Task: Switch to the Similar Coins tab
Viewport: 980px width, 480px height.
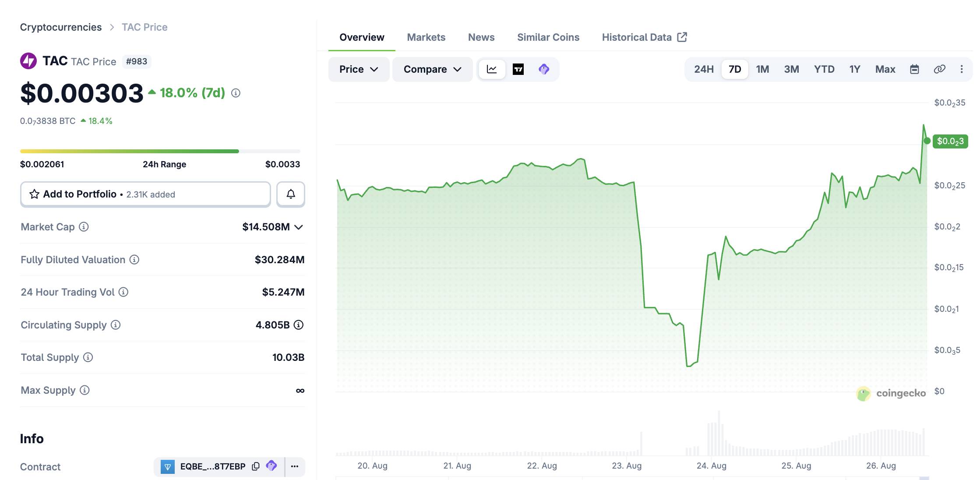Action: (548, 37)
